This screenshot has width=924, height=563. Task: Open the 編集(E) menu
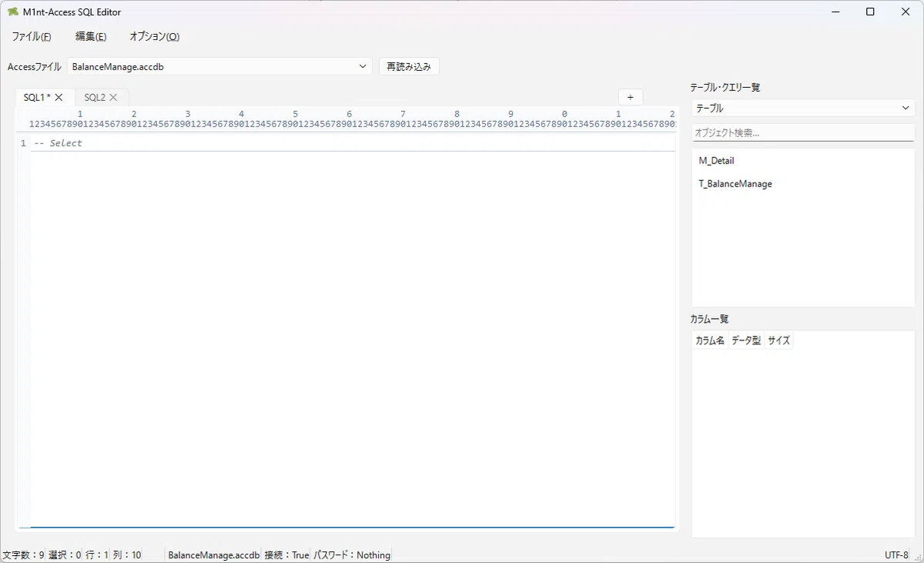coord(91,36)
